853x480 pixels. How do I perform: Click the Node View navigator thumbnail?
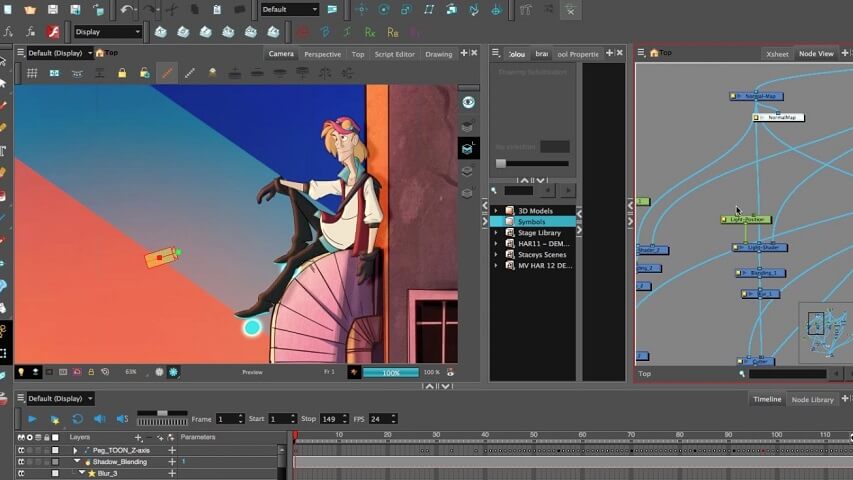click(825, 333)
